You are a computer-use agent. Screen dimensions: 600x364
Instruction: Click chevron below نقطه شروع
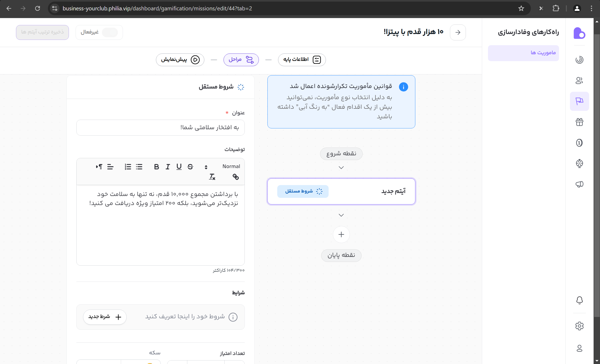341,168
